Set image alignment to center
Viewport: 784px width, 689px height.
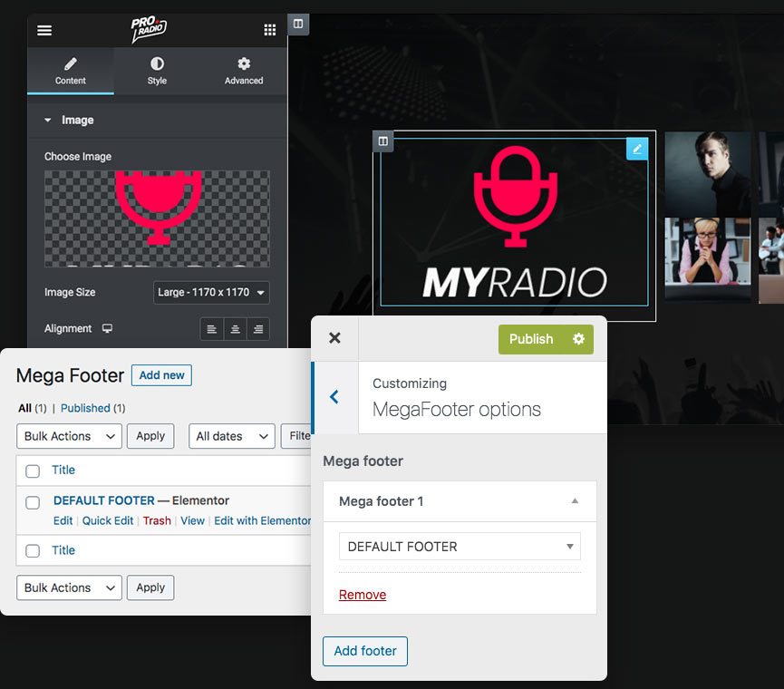point(235,329)
